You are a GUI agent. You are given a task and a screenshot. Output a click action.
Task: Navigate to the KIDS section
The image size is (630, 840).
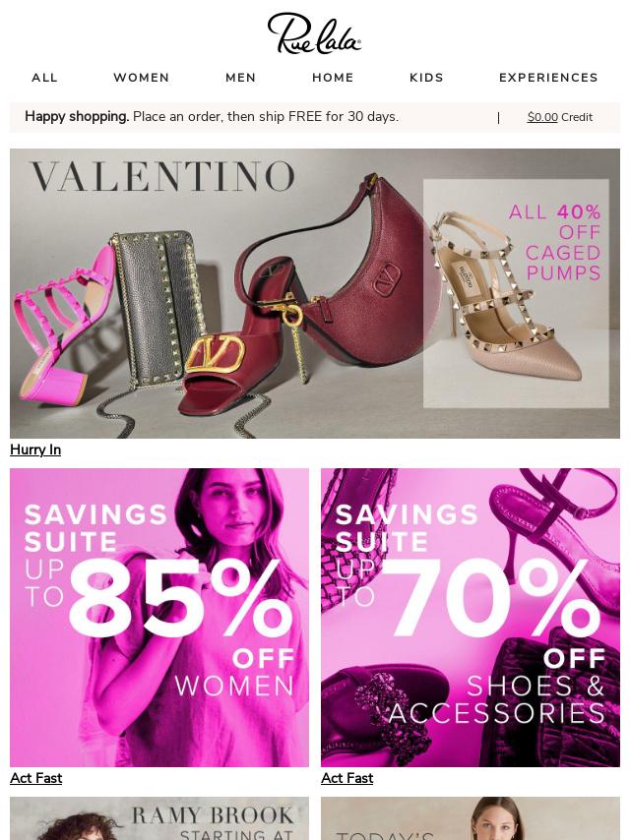tap(427, 78)
